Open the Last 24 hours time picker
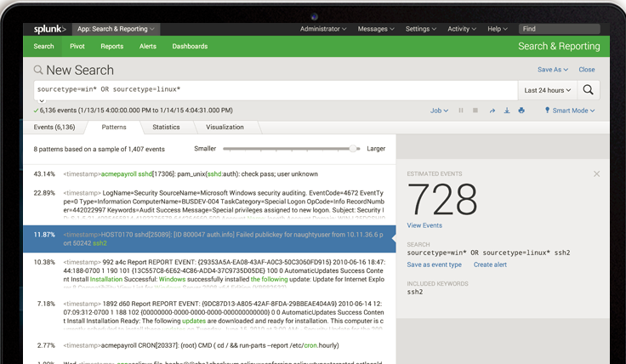626x364 pixels. [545, 89]
